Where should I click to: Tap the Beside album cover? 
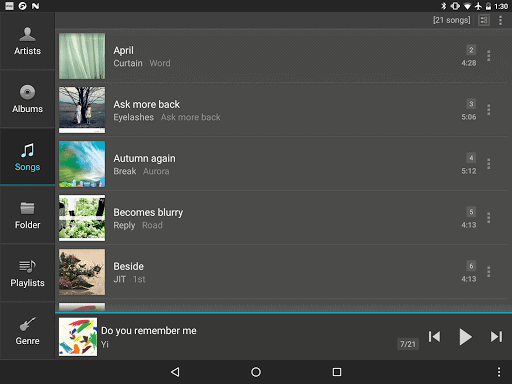pyautogui.click(x=82, y=272)
